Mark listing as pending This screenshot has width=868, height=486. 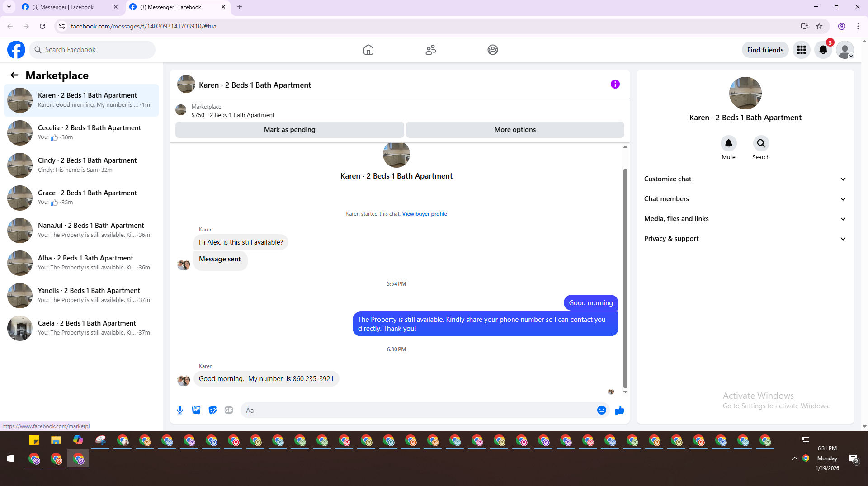(x=289, y=130)
